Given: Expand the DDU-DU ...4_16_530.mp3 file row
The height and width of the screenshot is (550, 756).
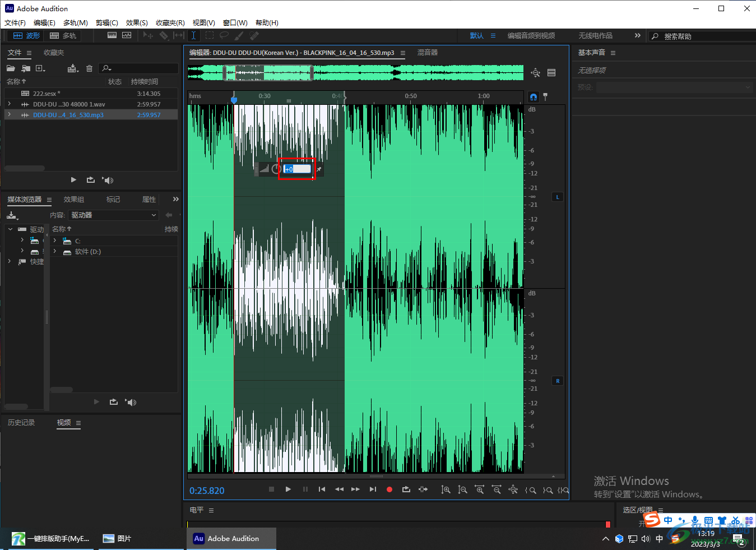Looking at the screenshot, I should (10, 115).
